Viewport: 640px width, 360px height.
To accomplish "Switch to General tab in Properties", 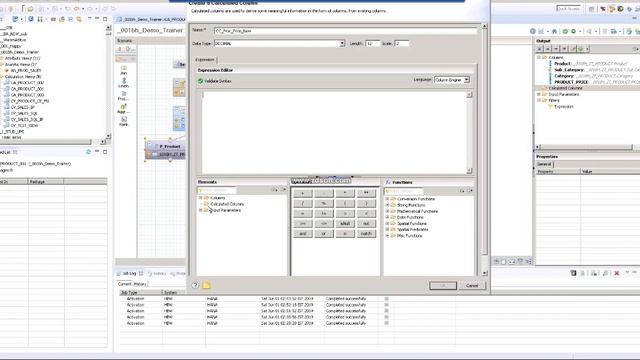I will [x=544, y=164].
